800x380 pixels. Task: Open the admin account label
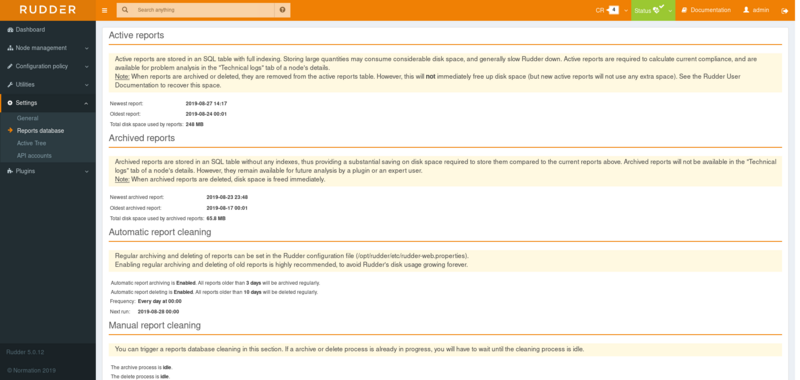761,10
